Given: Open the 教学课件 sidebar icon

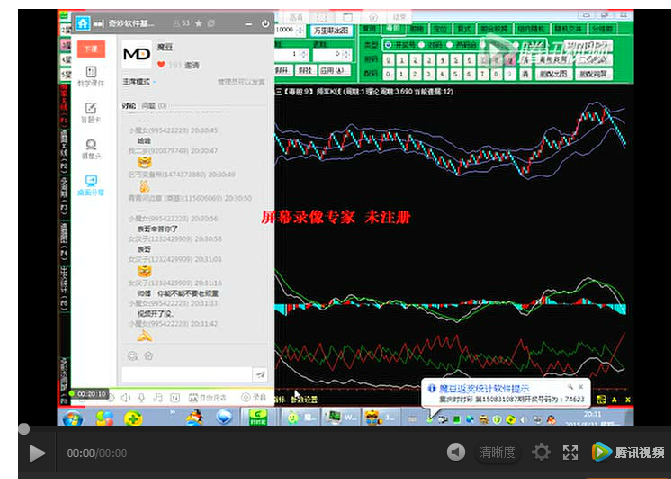Looking at the screenshot, I should click(91, 76).
